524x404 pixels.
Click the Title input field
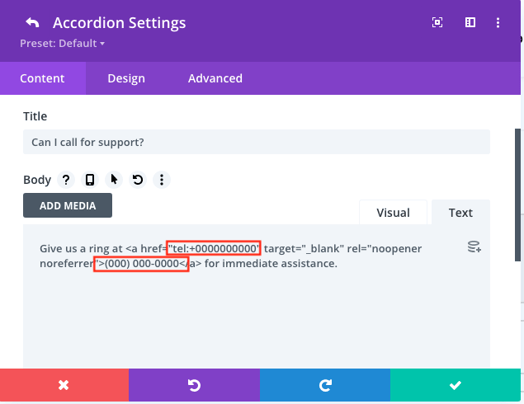tap(256, 142)
